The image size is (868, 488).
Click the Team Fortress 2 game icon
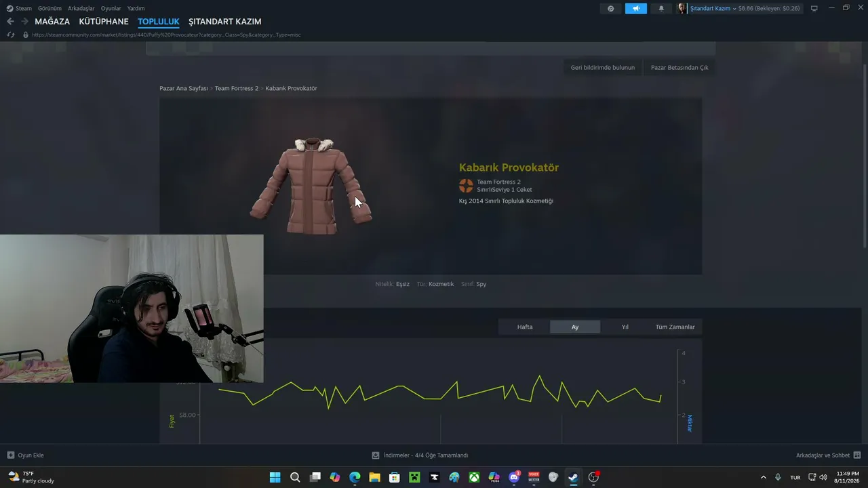(x=466, y=186)
